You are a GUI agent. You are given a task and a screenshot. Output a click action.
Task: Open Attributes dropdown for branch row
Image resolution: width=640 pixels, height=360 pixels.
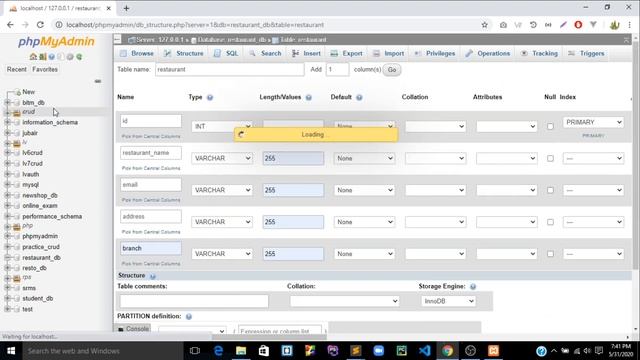[507, 254]
